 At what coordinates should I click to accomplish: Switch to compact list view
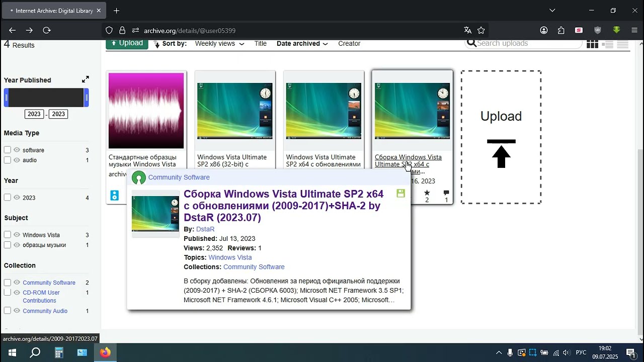(623, 44)
